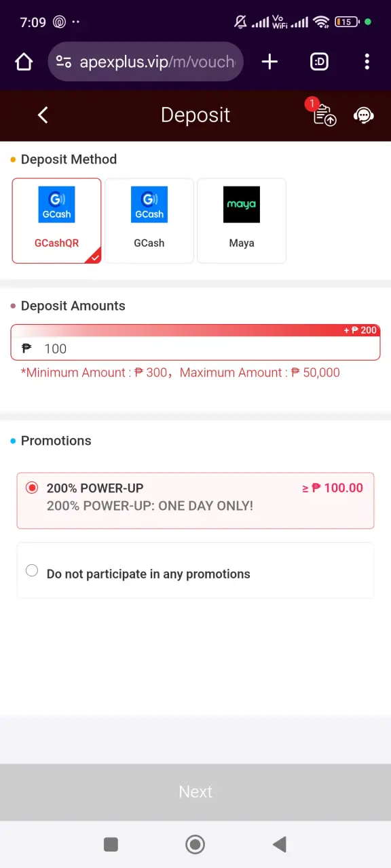Tap the Next button

(x=195, y=792)
